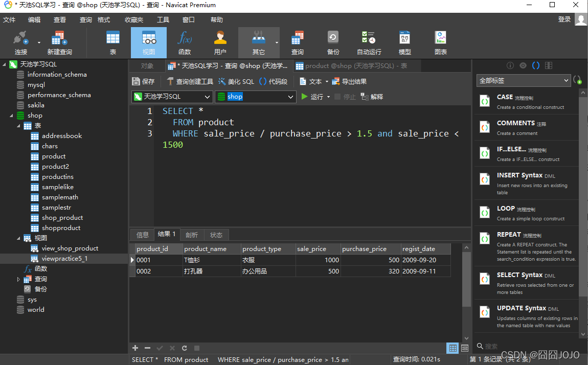This screenshot has height=365, width=588.
Task: Collapse the 天池学习SQL connection node
Action: pyautogui.click(x=4, y=64)
